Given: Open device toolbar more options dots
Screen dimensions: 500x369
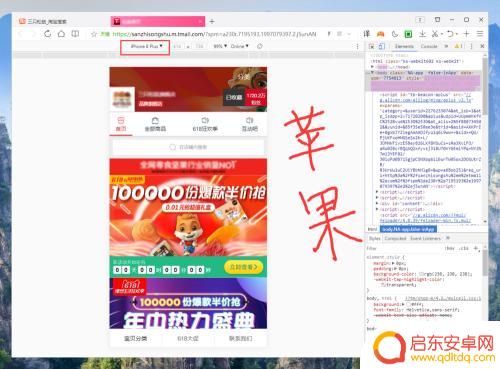Looking at the screenshot, I should click(358, 46).
